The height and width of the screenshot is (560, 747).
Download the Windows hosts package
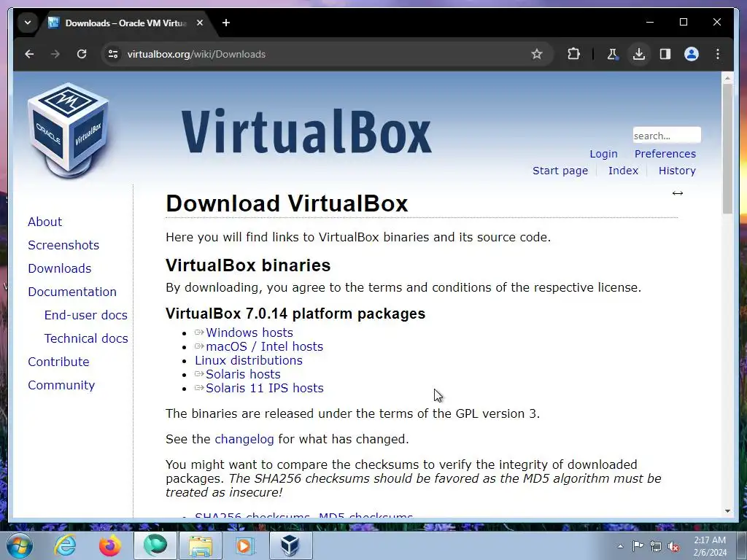click(249, 332)
